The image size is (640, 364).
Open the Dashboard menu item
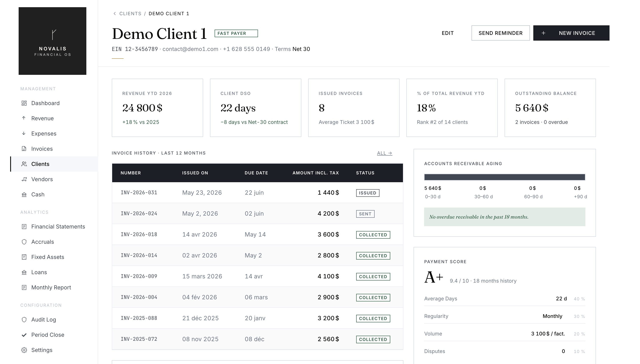tap(54, 103)
